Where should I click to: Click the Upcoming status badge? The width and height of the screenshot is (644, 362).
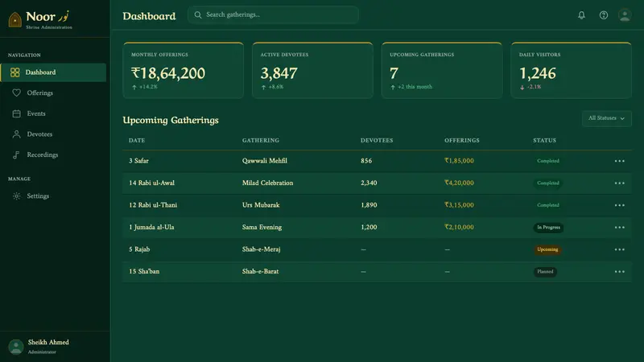coord(547,249)
